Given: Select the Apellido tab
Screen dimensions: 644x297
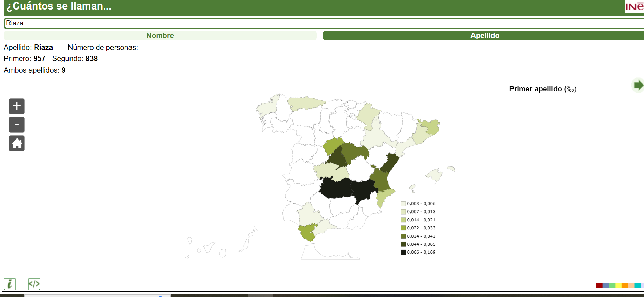Looking at the screenshot, I should click(484, 36).
